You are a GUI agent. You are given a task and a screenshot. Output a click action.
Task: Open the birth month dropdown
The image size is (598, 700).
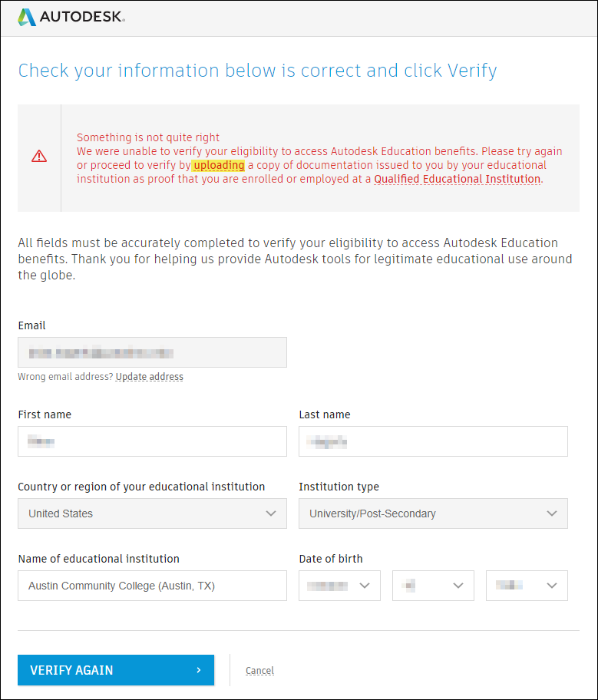pyautogui.click(x=339, y=586)
